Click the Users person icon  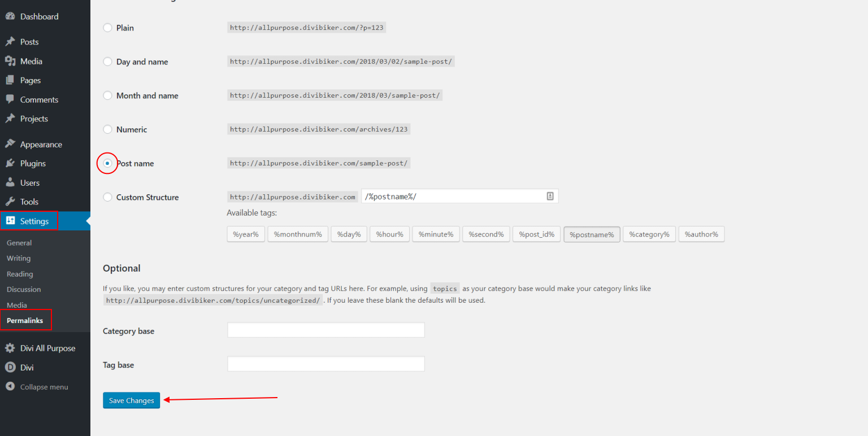[10, 182]
